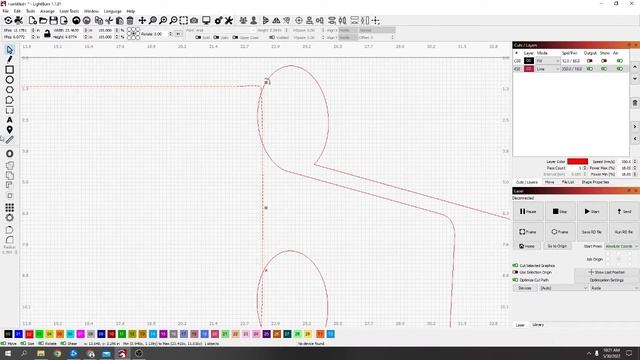Image resolution: width=640 pixels, height=360 pixels.
Task: Click the Zoom to frame selection icon
Action: [x=184, y=20]
